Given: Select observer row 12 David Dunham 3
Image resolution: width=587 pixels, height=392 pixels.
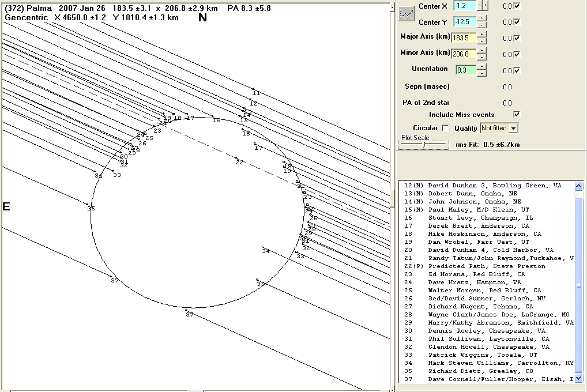Looking at the screenshot, I should (486, 185).
